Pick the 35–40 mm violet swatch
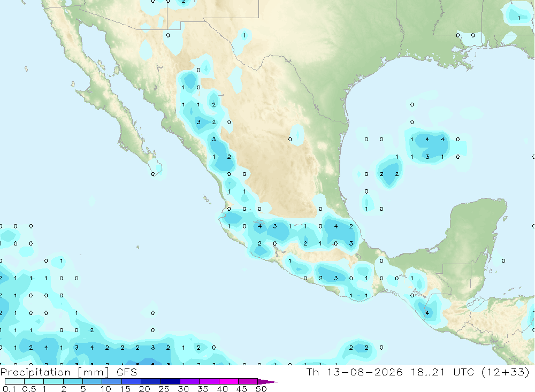 [x=209, y=381]
